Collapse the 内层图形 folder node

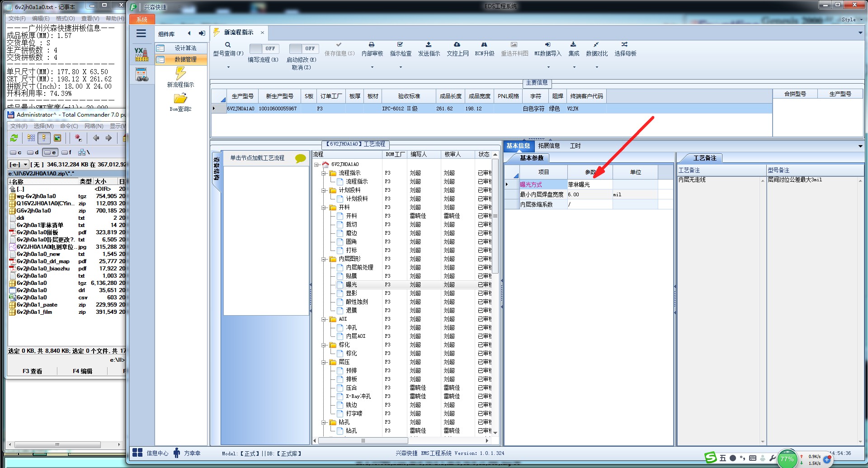(x=324, y=259)
